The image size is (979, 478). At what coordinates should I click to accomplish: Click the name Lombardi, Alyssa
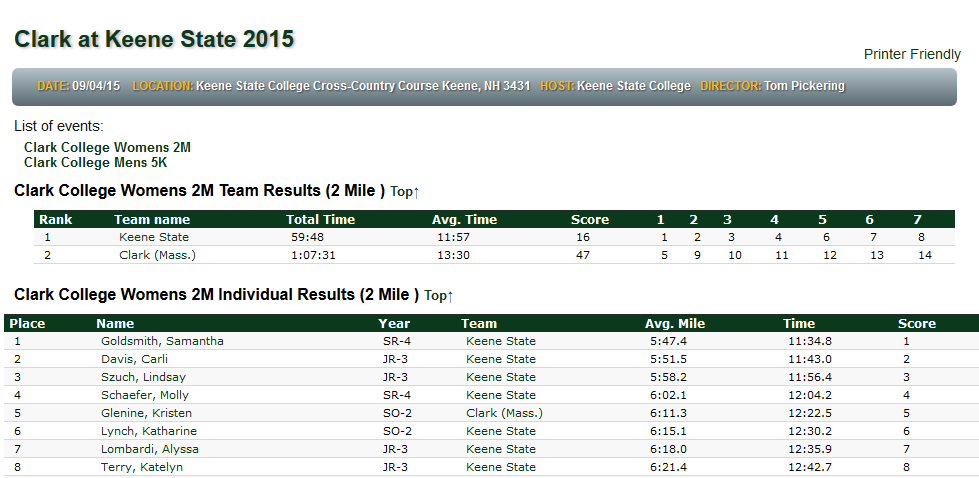150,449
